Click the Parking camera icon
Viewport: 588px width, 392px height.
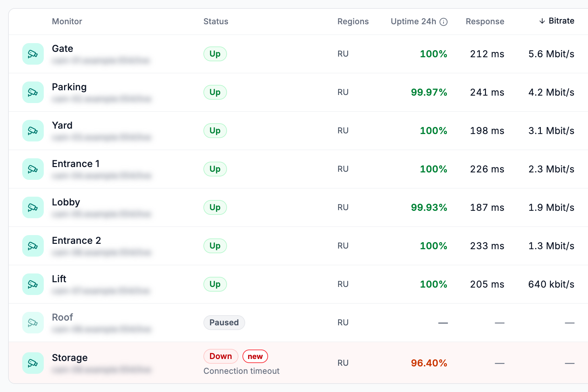coord(33,92)
